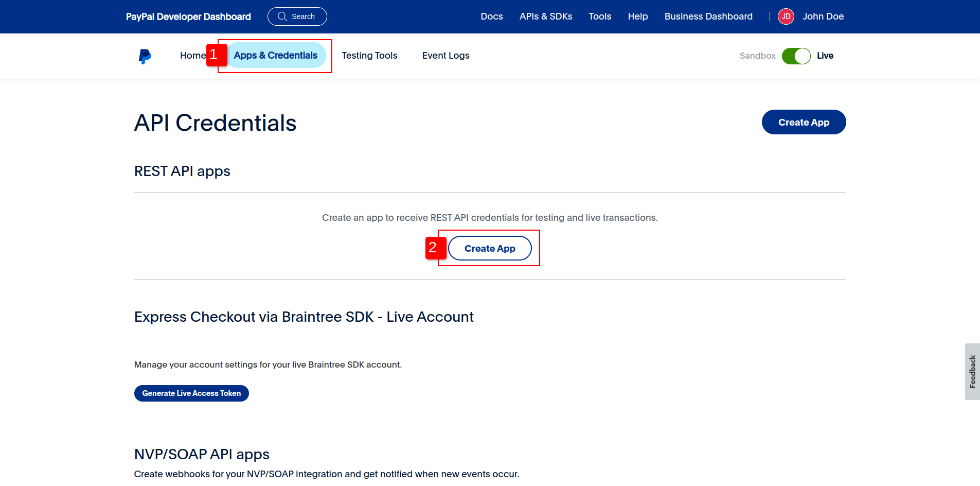Open the Apps & Credentials tab

point(275,55)
